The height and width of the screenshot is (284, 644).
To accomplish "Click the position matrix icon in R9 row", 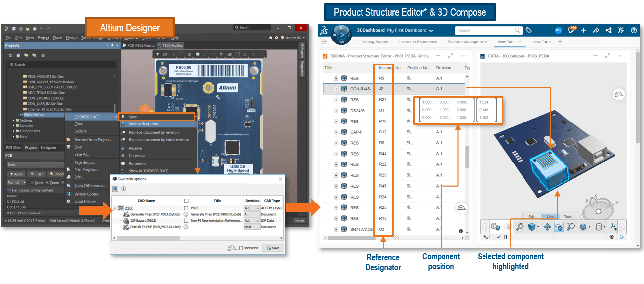I will coord(409,78).
